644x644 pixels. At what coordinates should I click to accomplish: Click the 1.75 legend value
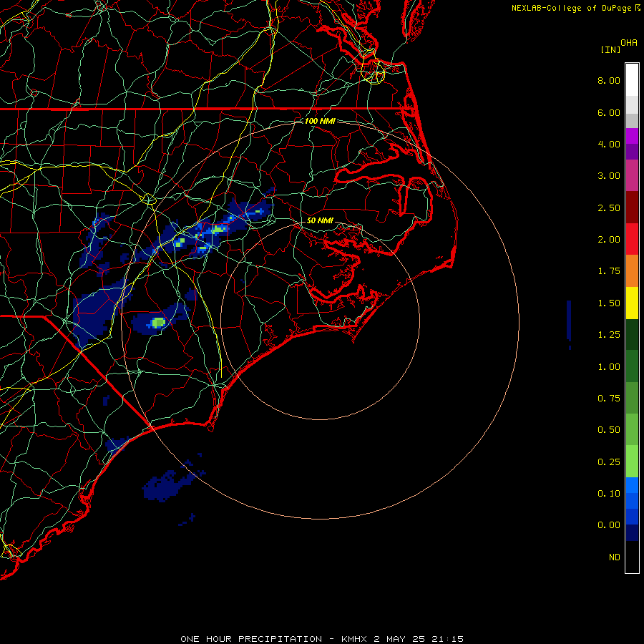pyautogui.click(x=609, y=271)
